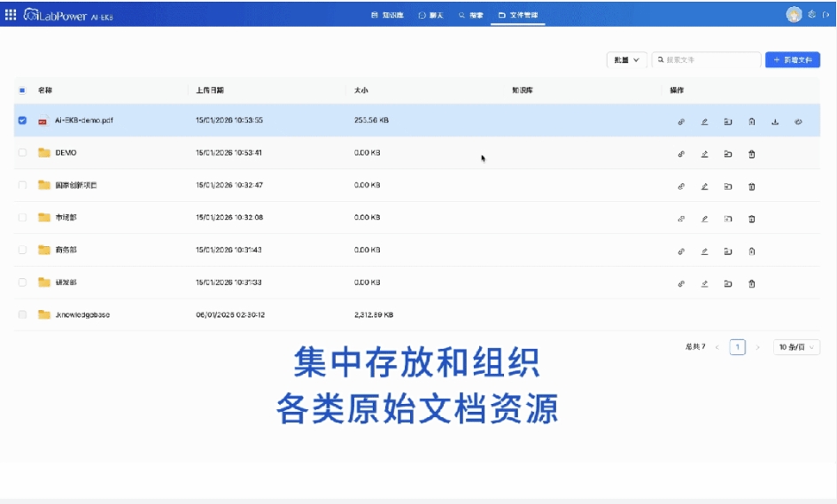Uncheck the Ai-EKB-demo.pdf checkbox
The image size is (837, 504).
pyautogui.click(x=22, y=120)
